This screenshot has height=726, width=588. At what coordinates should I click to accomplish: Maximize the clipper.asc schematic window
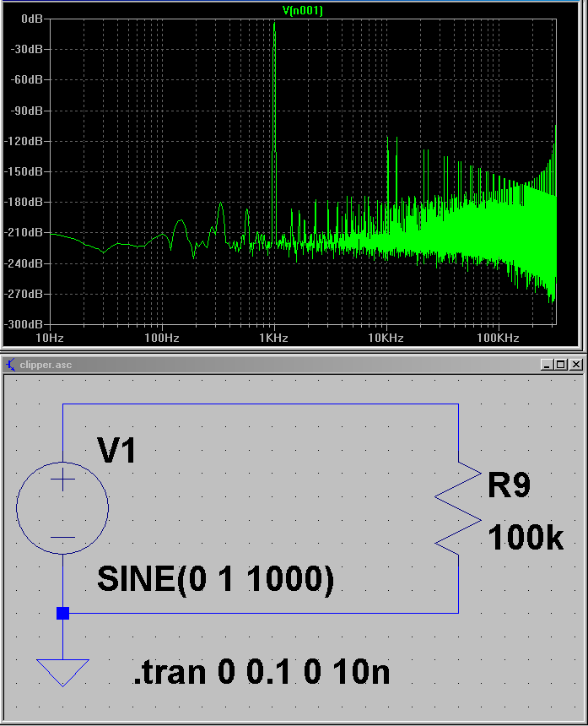tap(561, 365)
